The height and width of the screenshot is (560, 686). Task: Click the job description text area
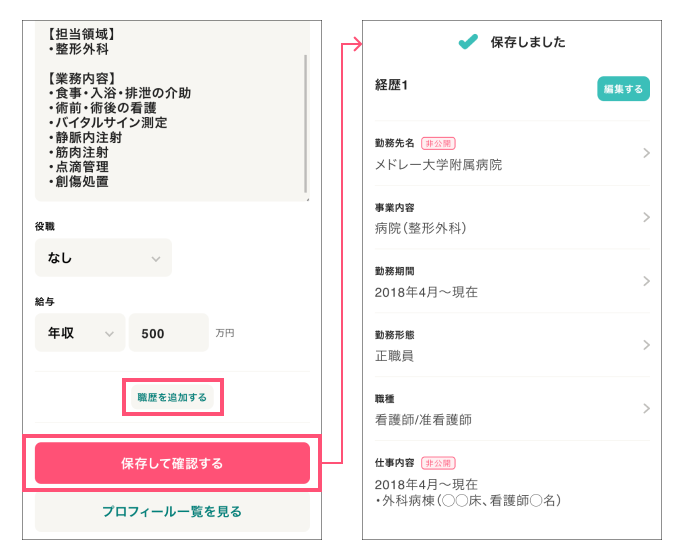pos(165,110)
